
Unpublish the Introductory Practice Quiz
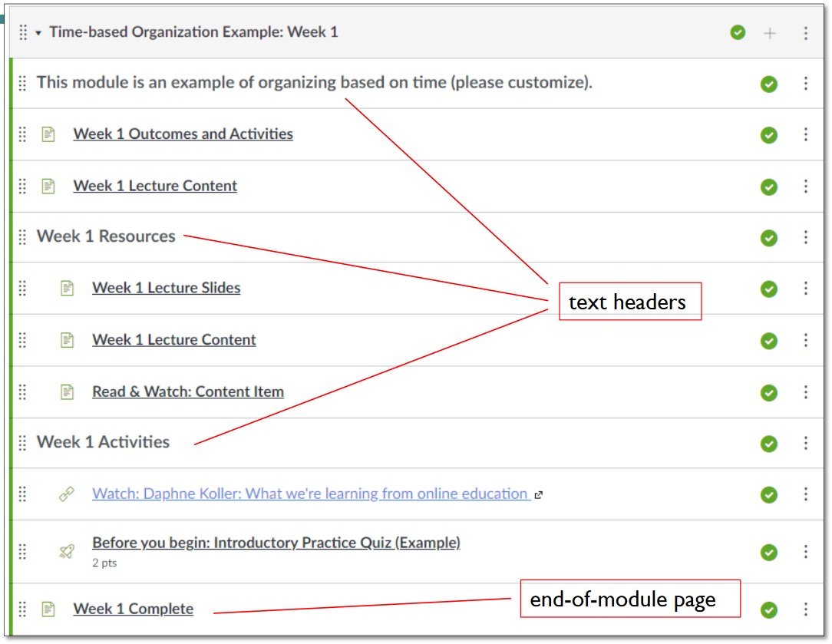coord(769,552)
